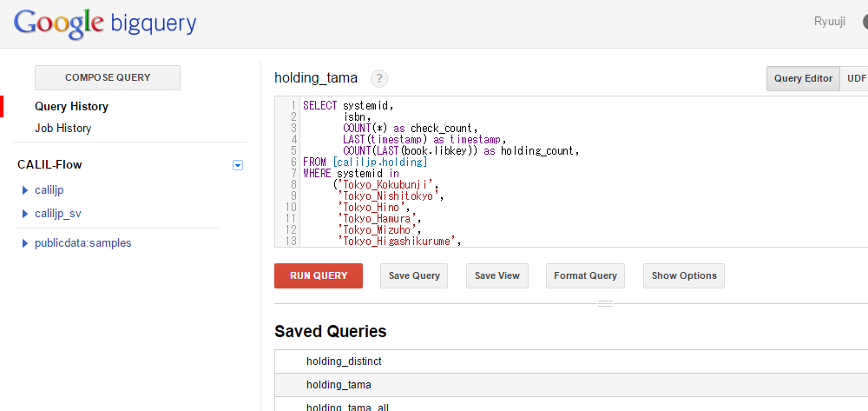Switch to the UDF tab
Screen dimensions: 868x411
(854, 79)
